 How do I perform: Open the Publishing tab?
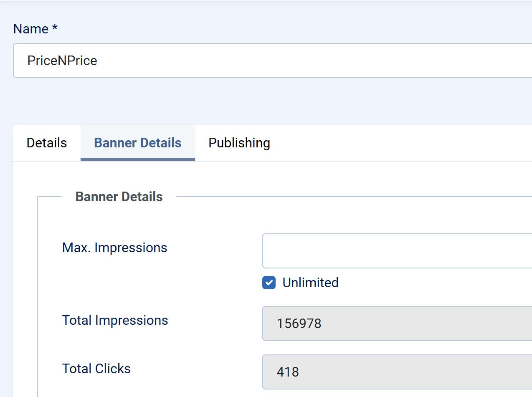point(239,143)
